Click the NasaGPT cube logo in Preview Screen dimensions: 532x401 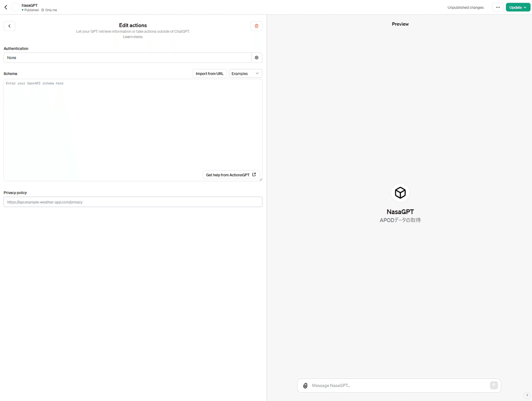coord(400,193)
